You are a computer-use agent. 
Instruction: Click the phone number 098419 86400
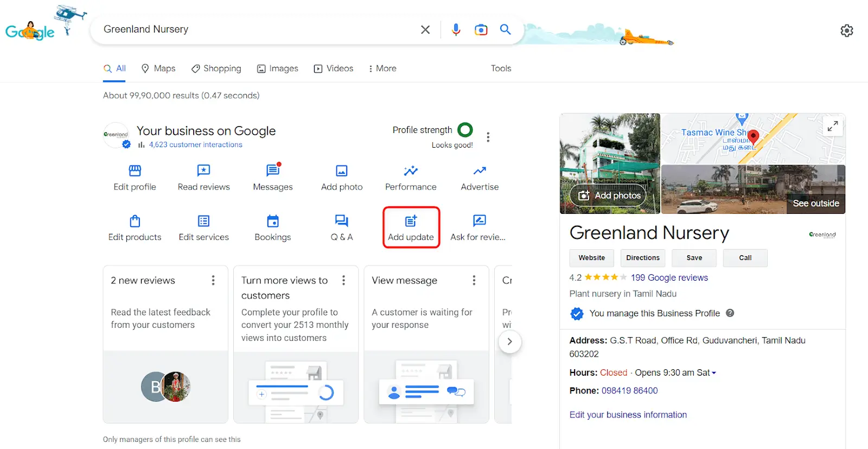(x=629, y=390)
